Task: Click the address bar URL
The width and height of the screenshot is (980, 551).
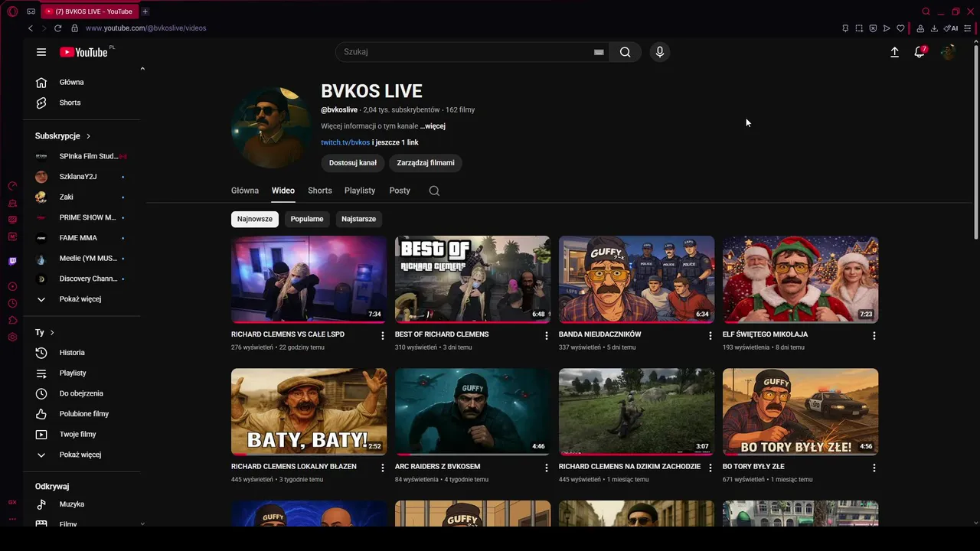Action: click(x=145, y=28)
